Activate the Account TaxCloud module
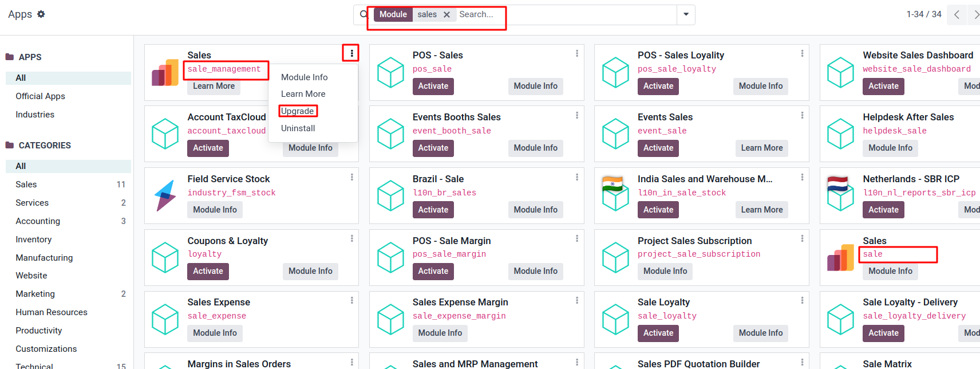 click(208, 148)
